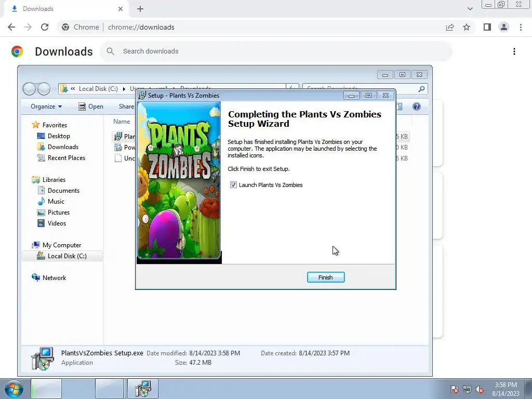Image resolution: width=532 pixels, height=399 pixels.
Task: Uncheck Launch Plants Vs Zombies checkbox
Action: 233,185
